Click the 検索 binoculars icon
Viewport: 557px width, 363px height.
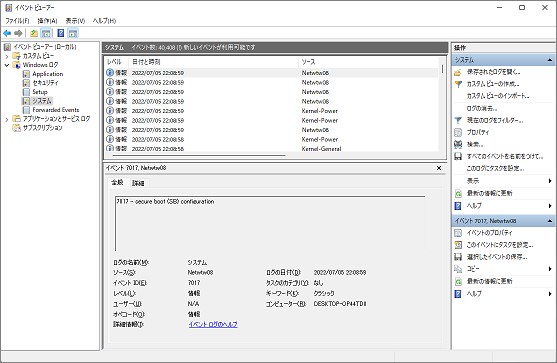pyautogui.click(x=458, y=144)
